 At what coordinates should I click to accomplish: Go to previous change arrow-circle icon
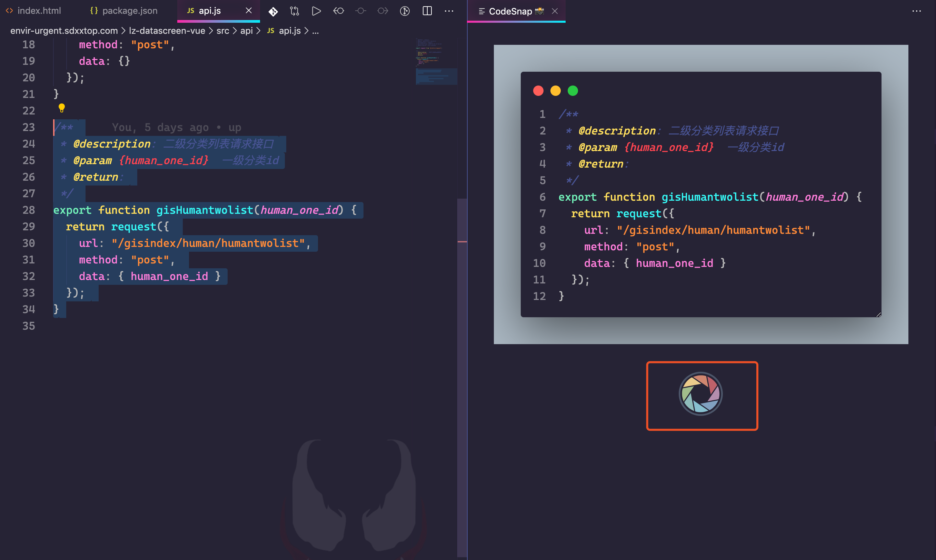click(339, 11)
